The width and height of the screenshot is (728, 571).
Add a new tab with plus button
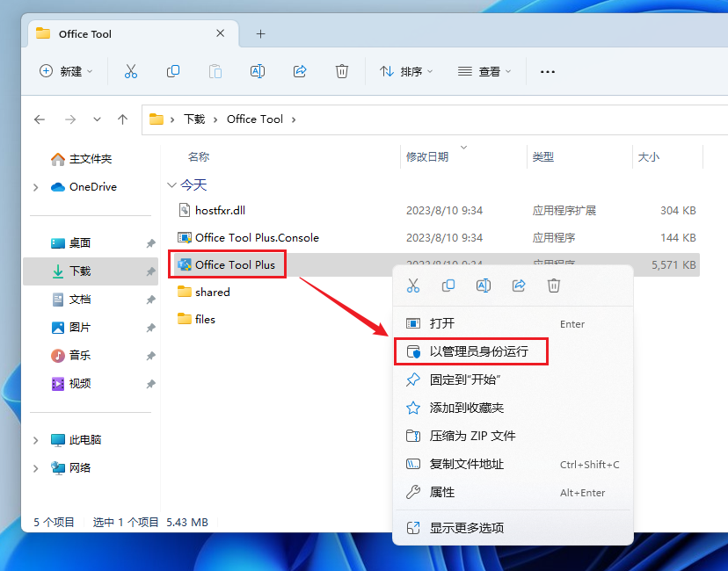click(x=261, y=34)
